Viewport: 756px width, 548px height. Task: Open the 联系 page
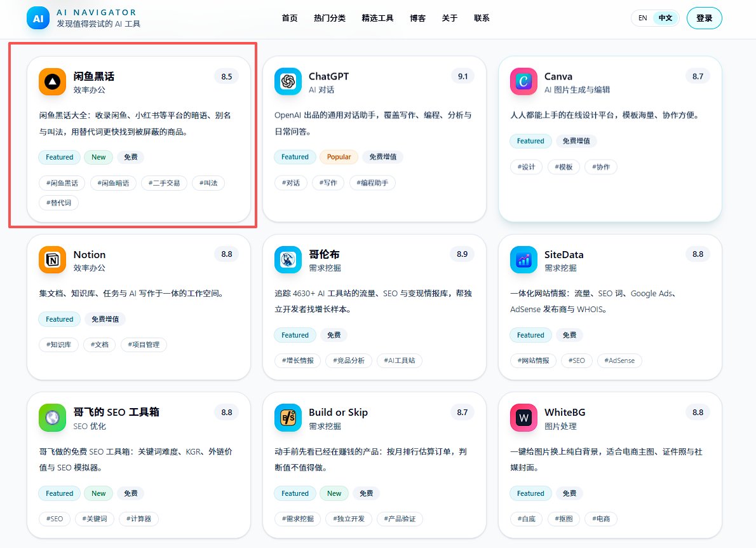click(x=482, y=18)
